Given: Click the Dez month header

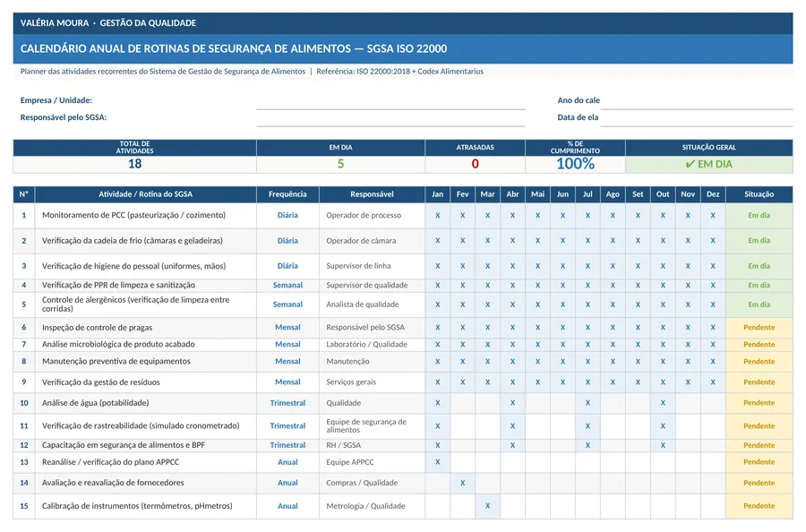Looking at the screenshot, I should coord(713,194).
